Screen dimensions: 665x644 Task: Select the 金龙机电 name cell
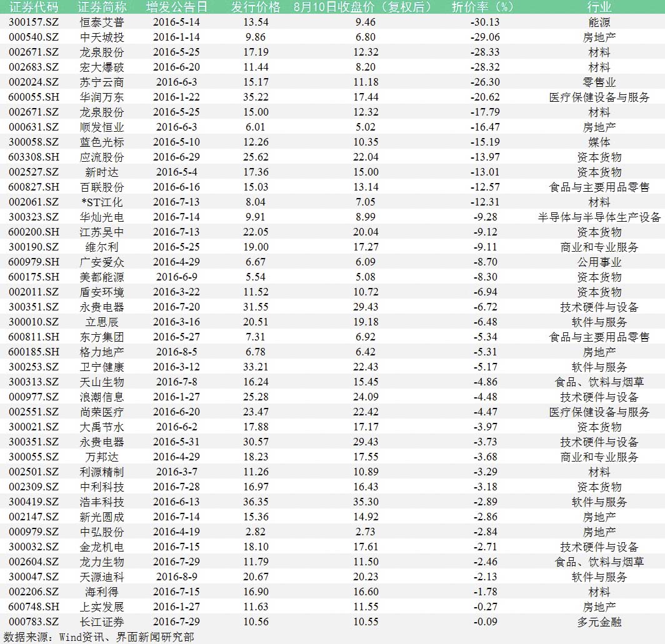tap(102, 547)
